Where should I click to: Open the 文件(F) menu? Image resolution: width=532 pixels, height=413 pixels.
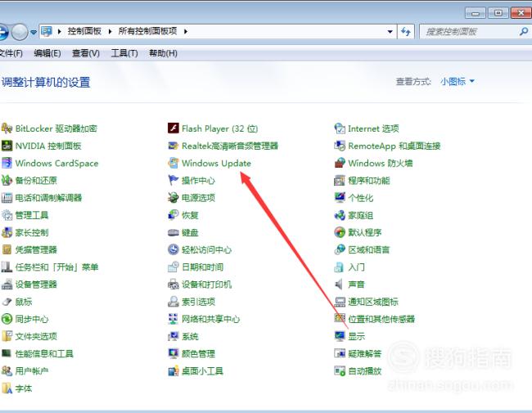(x=11, y=53)
